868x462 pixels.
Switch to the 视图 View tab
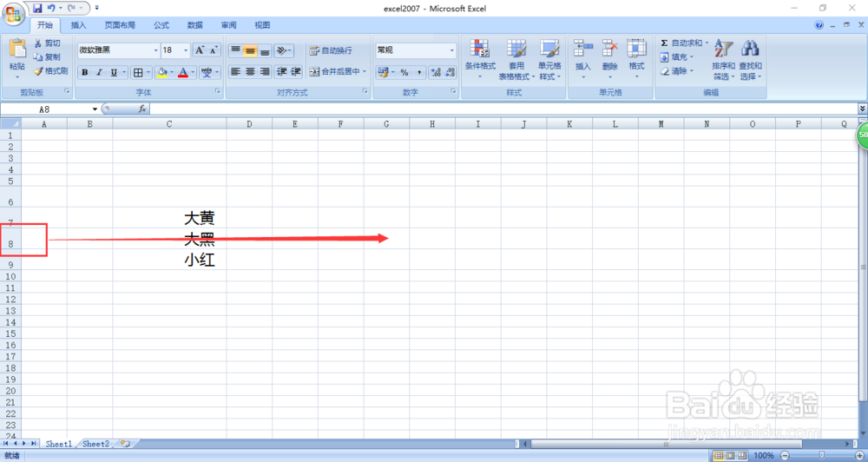pos(262,25)
